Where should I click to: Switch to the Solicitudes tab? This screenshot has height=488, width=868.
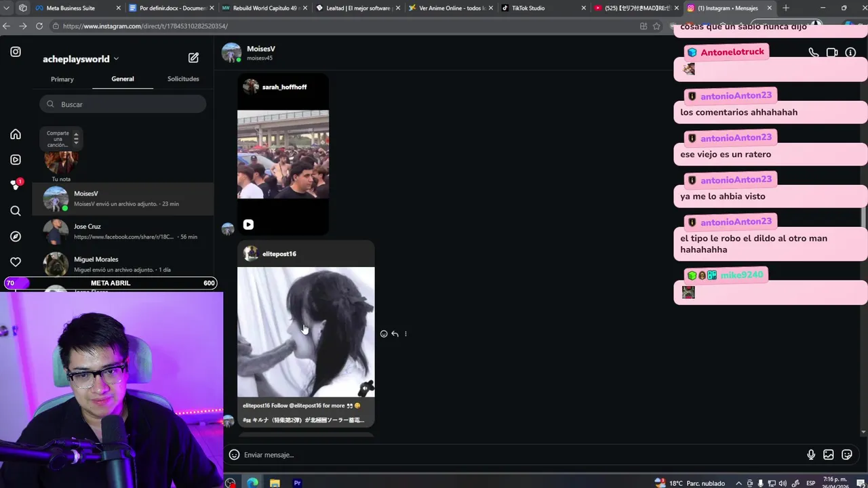(x=183, y=79)
